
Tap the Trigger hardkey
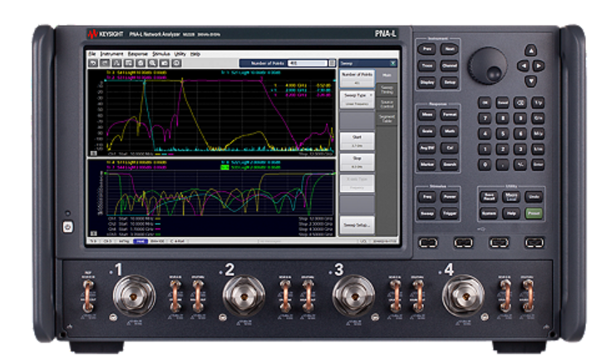coord(449,214)
